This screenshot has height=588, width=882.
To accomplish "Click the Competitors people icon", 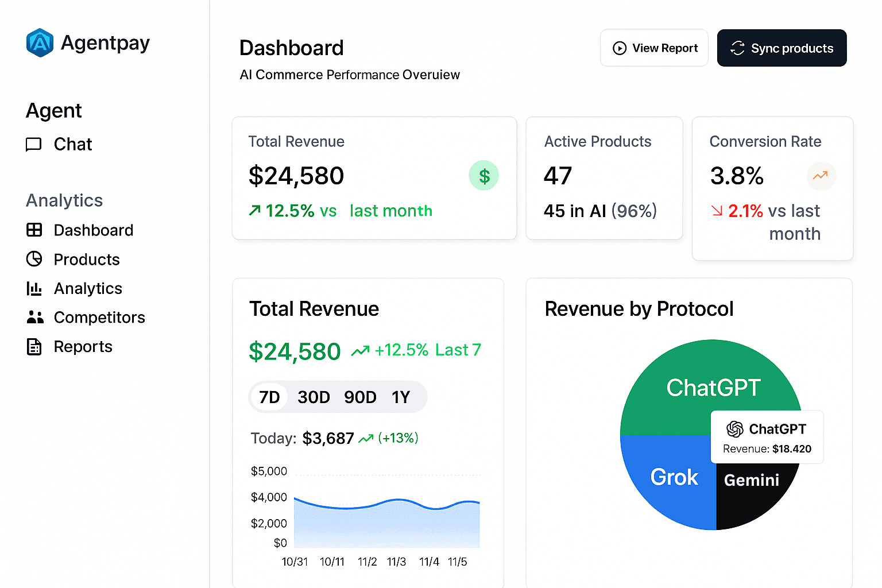I will point(35,317).
